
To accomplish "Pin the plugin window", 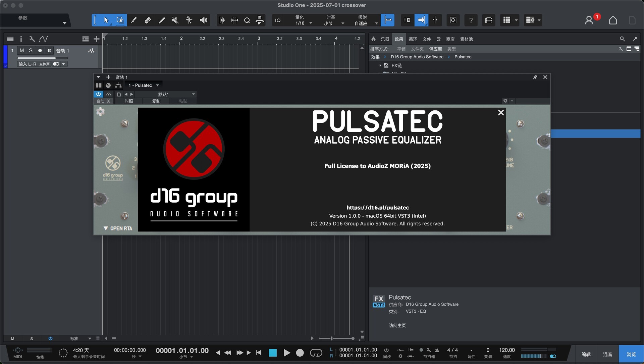I will click(535, 77).
